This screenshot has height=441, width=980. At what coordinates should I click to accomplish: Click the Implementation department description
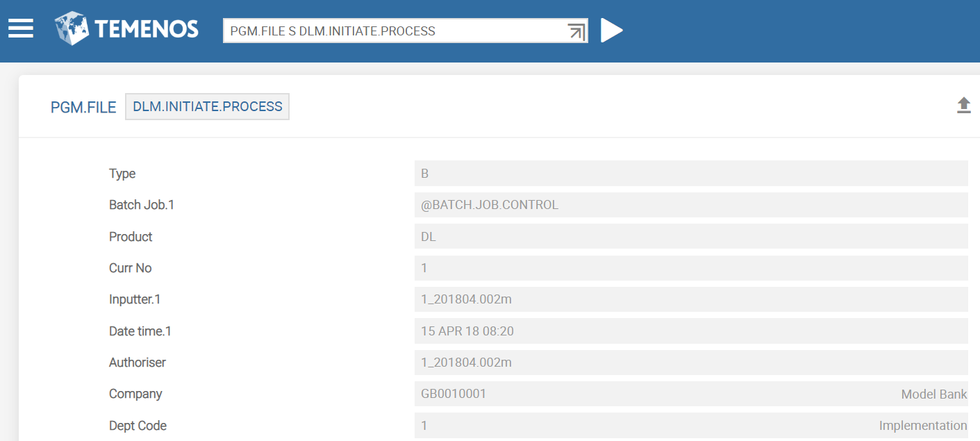[923, 426]
